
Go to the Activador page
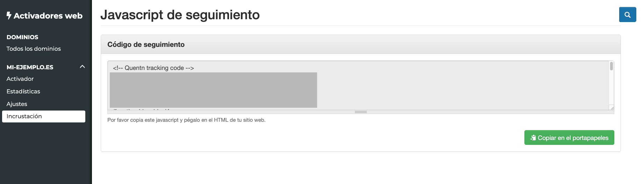tap(20, 79)
